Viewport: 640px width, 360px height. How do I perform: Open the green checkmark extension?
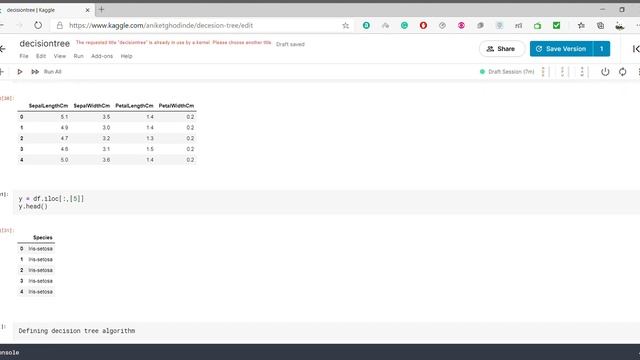coord(556,25)
